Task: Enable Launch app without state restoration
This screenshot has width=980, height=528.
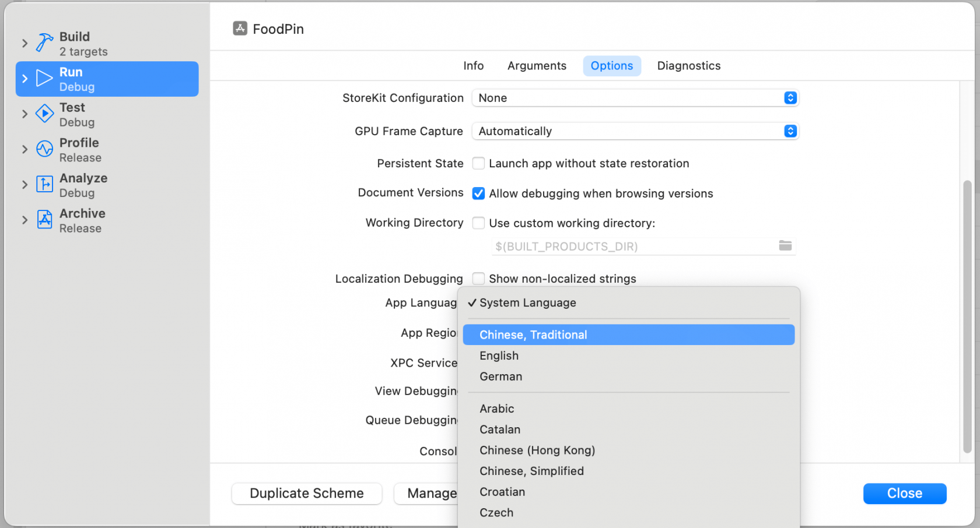Action: pyautogui.click(x=478, y=164)
